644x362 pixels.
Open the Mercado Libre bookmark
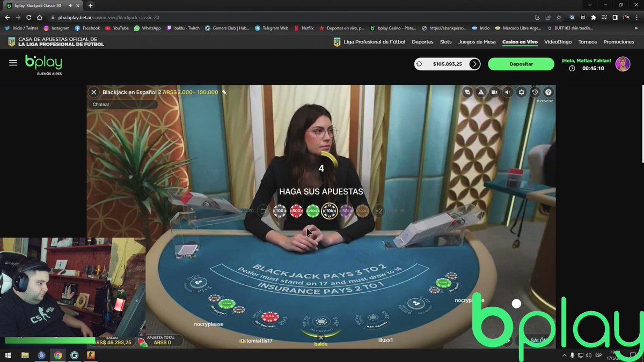pos(517,28)
